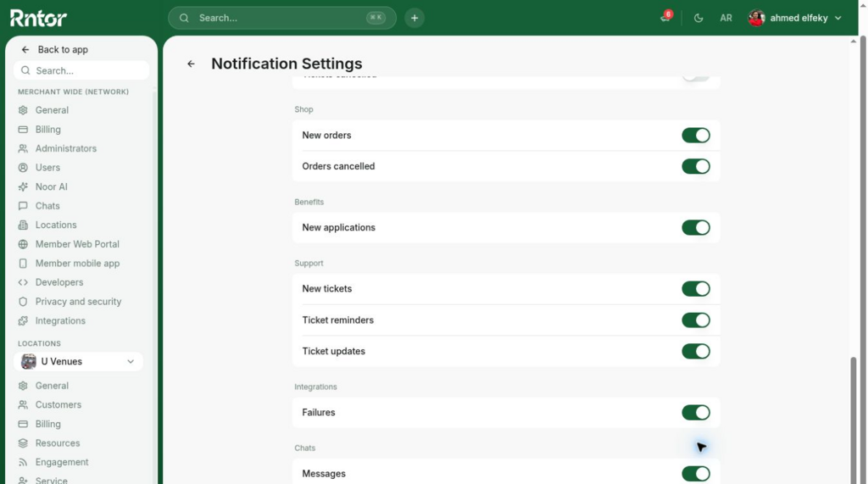Open Customers page under U Venues

58,405
